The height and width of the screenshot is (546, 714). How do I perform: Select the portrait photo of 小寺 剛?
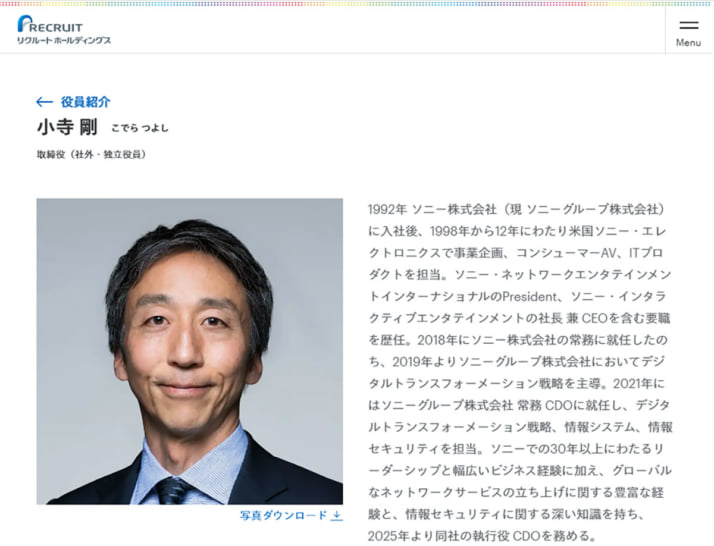pyautogui.click(x=189, y=351)
